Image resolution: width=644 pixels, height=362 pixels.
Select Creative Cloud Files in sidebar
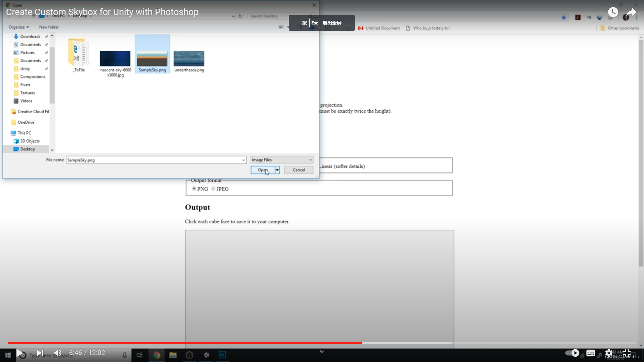(30, 112)
